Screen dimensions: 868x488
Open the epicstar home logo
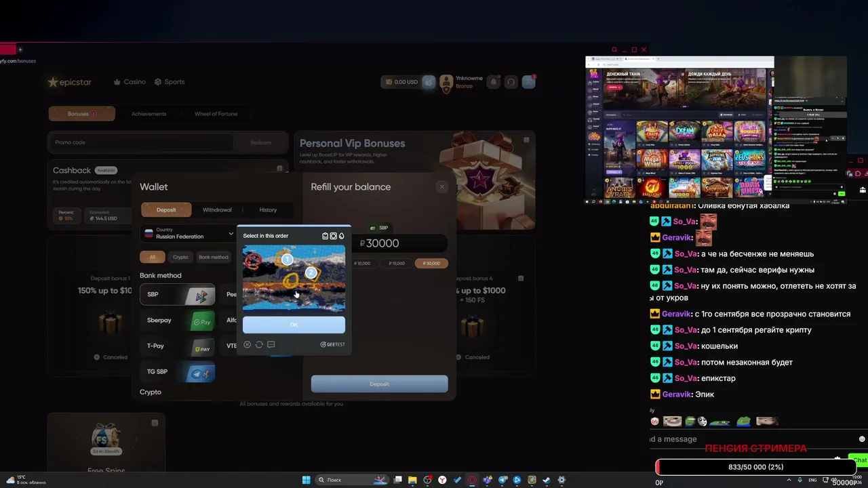click(69, 82)
